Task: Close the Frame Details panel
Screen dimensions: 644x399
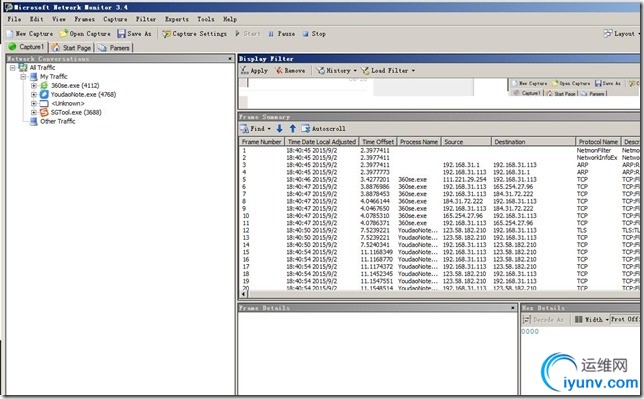Action: point(513,308)
